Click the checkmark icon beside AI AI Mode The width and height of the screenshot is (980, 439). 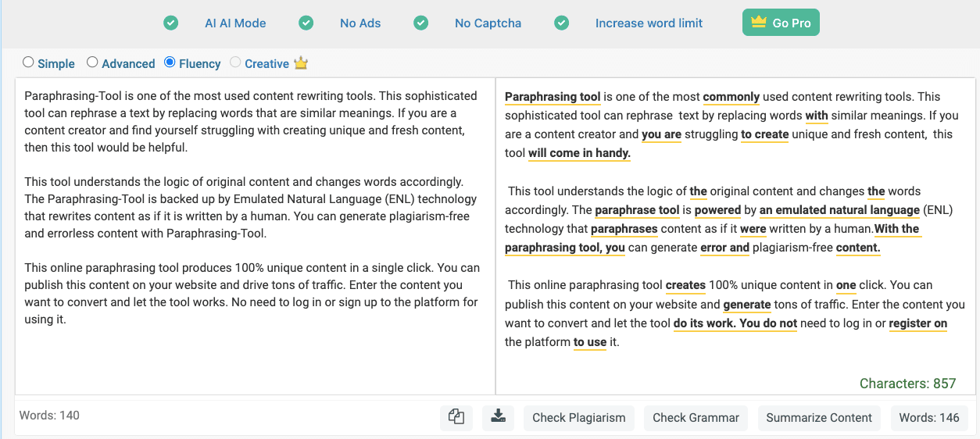coord(171,23)
